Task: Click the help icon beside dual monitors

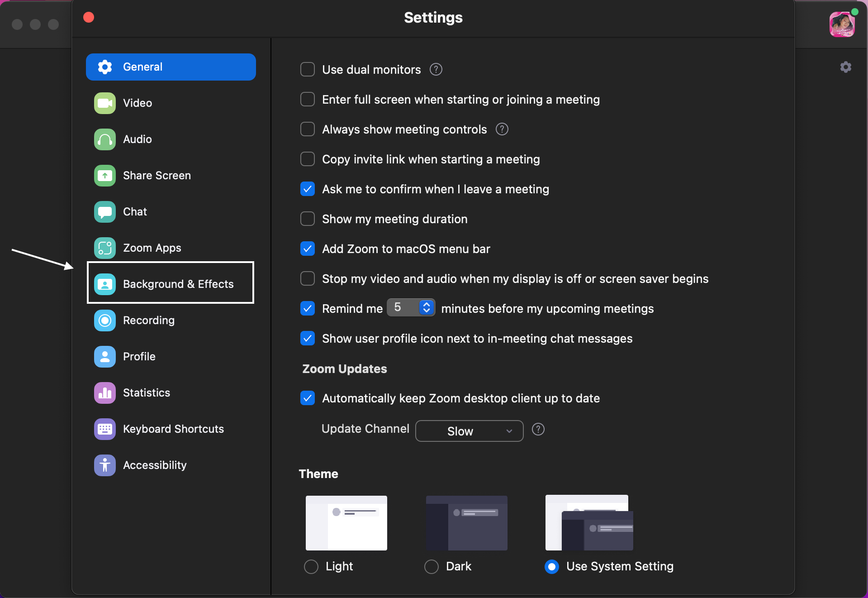Action: tap(436, 70)
